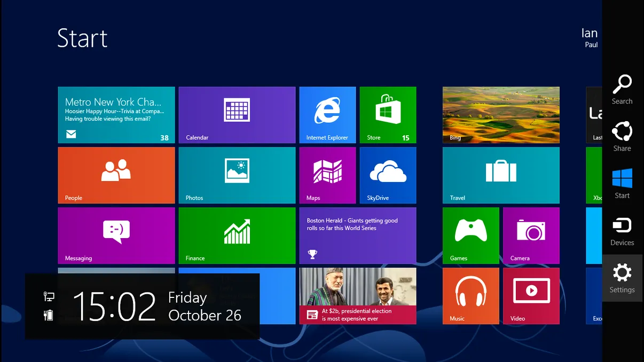Open the Settings charm
644x362 pixels.
(x=622, y=277)
